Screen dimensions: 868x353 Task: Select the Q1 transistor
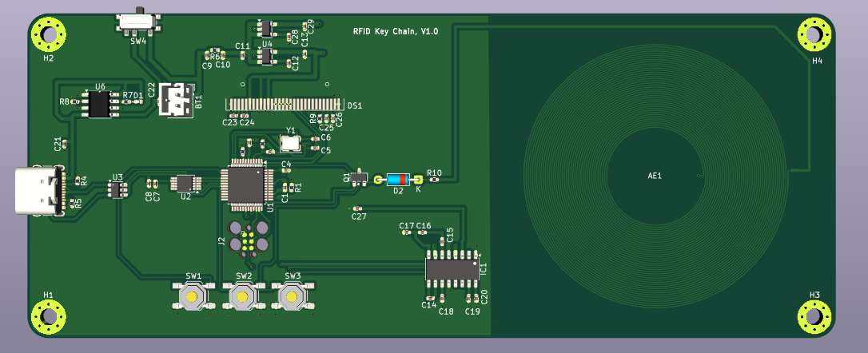[x=359, y=178]
